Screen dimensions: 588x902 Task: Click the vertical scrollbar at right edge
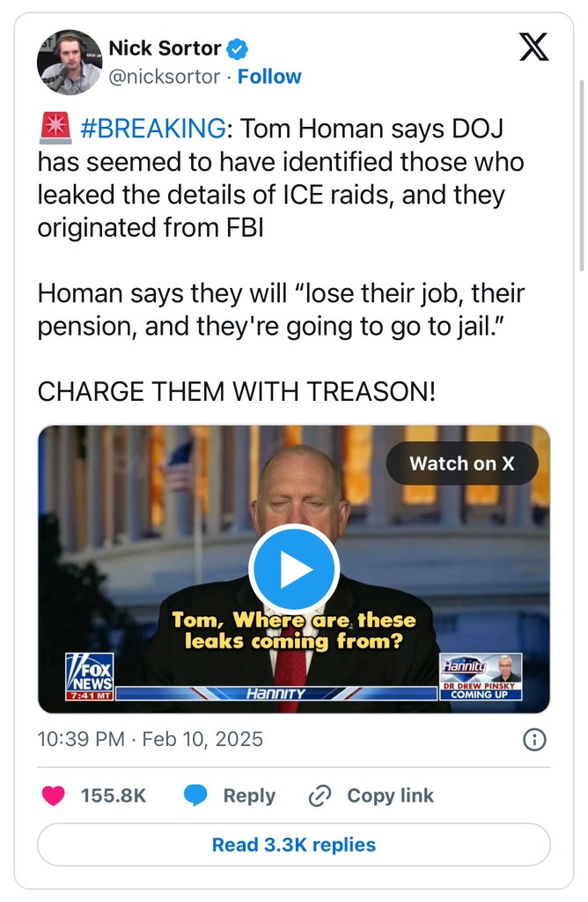[x=581, y=175]
